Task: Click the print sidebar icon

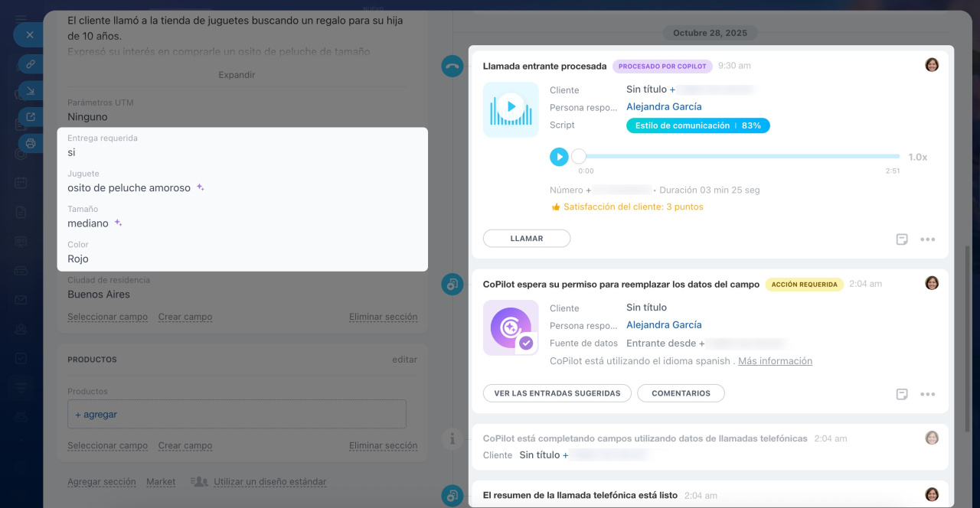Action: tap(31, 143)
